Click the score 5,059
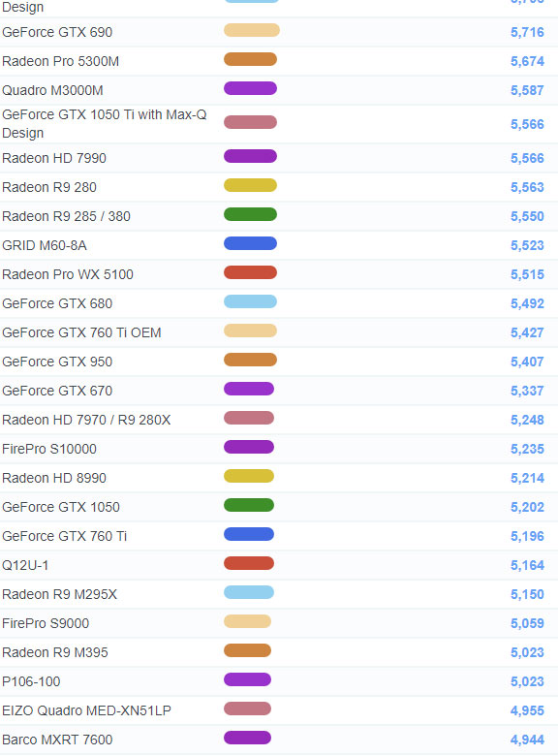 point(527,623)
